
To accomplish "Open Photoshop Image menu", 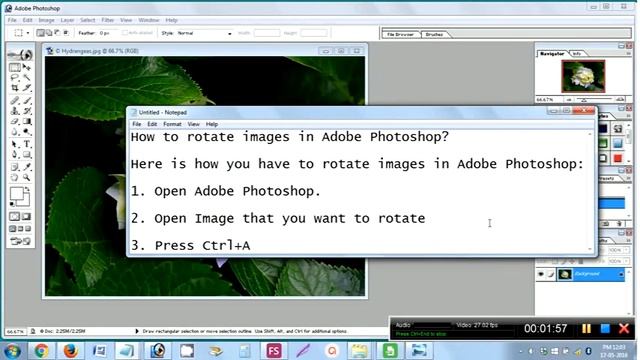I will (x=46, y=20).
